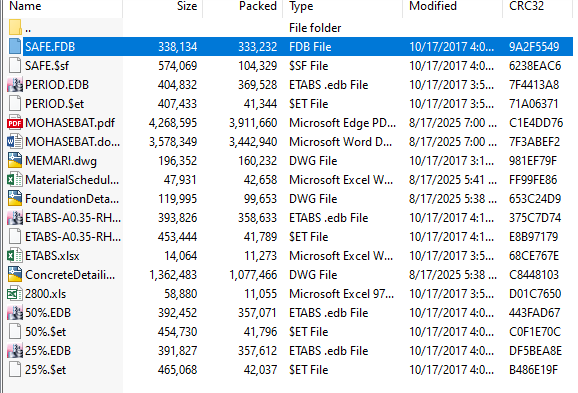The width and height of the screenshot is (578, 393).
Task: Click the 2800.xls spreadsheet icon
Action: [15, 294]
